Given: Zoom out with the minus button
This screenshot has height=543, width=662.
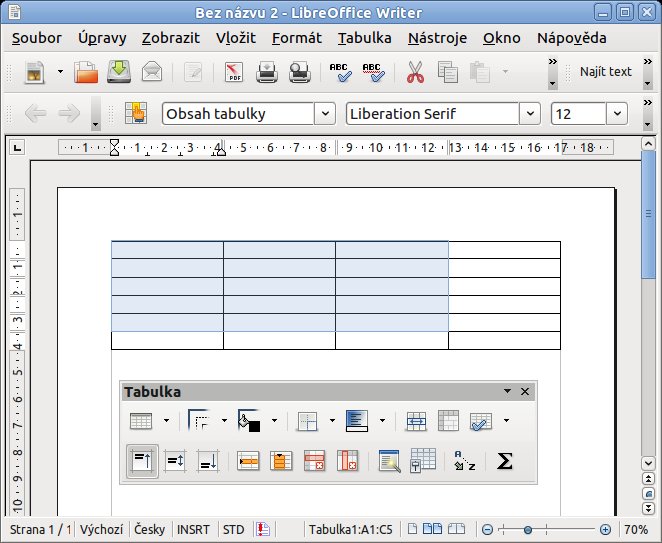Looking at the screenshot, I should click(487, 529).
